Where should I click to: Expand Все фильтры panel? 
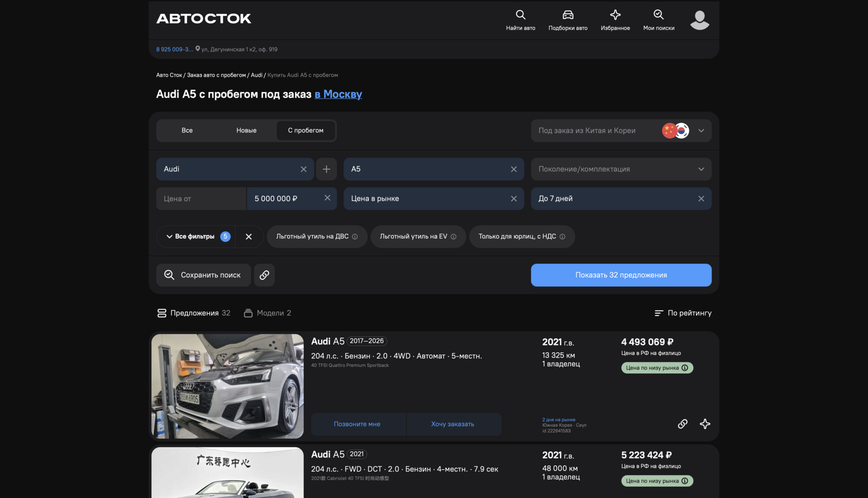196,237
